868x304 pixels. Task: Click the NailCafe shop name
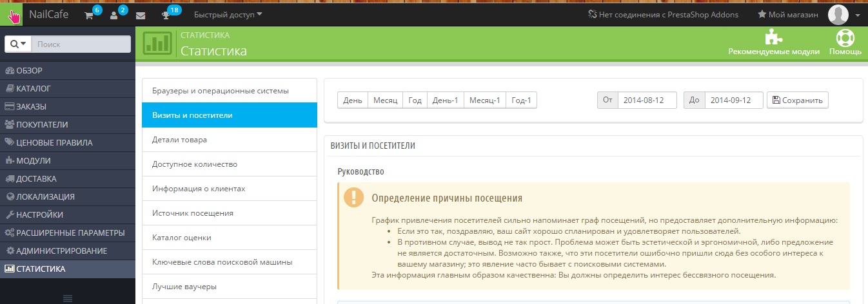pos(49,14)
